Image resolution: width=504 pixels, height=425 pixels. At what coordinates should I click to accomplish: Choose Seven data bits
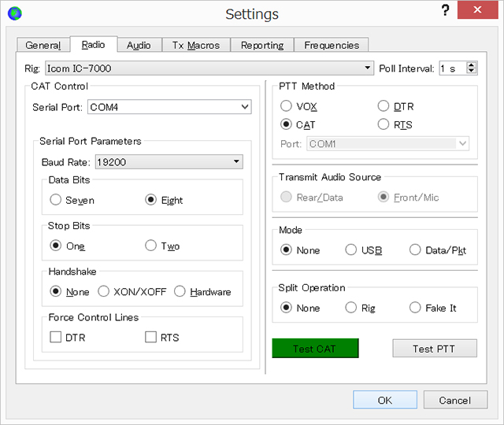[x=56, y=200]
